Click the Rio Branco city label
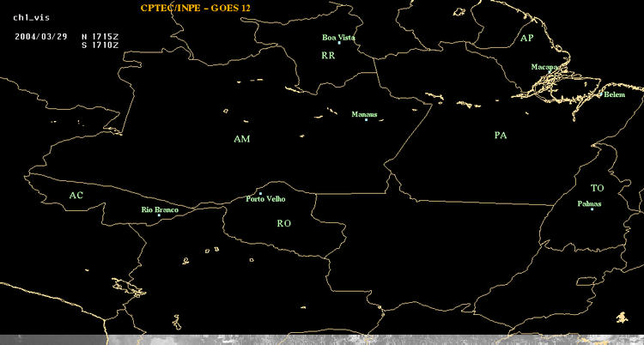Image resolution: width=644 pixels, height=345 pixels. tap(161, 210)
